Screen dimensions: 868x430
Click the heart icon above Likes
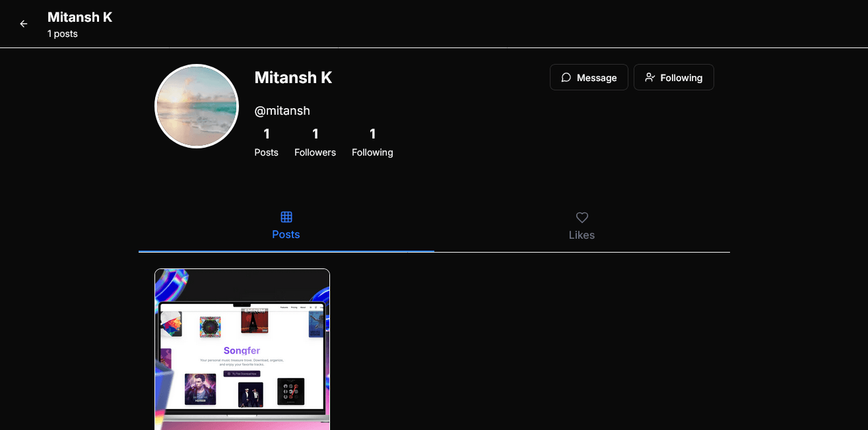(582, 217)
